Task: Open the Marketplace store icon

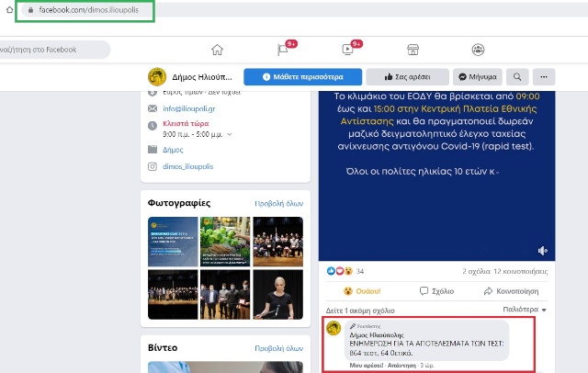Action: (x=413, y=50)
